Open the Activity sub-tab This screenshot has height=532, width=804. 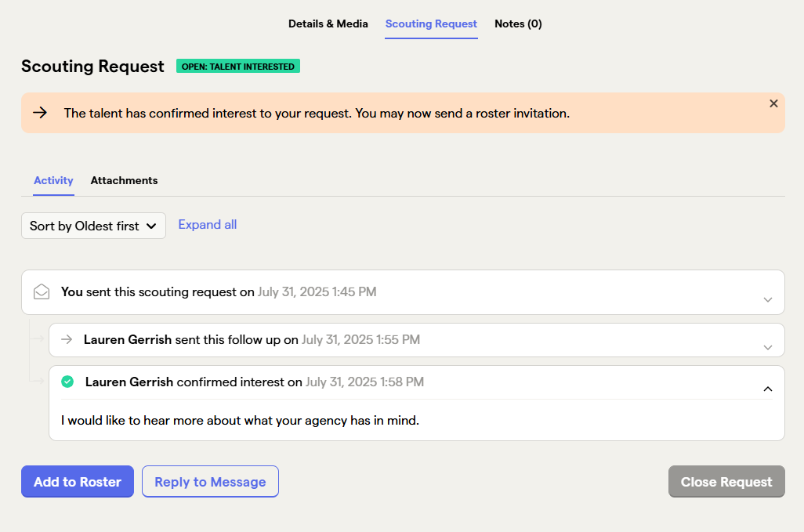[53, 180]
